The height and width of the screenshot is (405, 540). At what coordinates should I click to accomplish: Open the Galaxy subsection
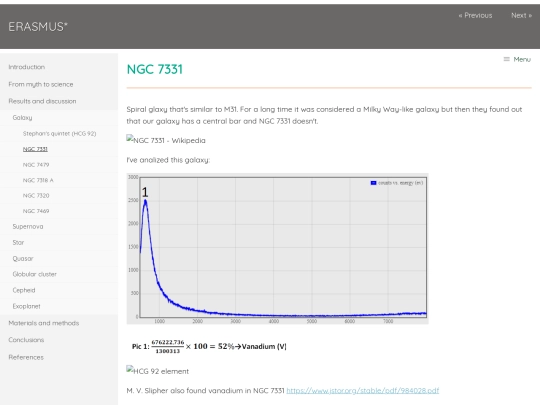click(x=22, y=117)
